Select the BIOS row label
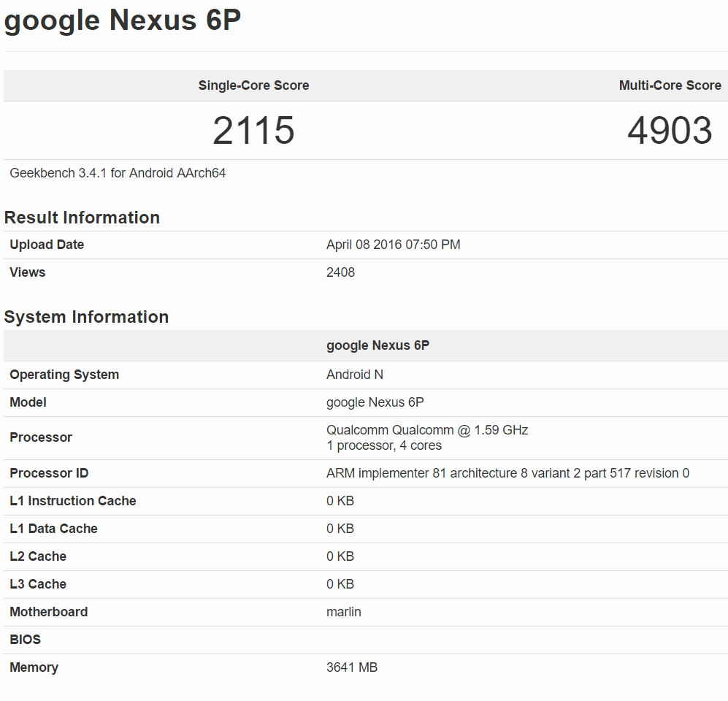This screenshot has height=701, width=728. click(x=25, y=640)
